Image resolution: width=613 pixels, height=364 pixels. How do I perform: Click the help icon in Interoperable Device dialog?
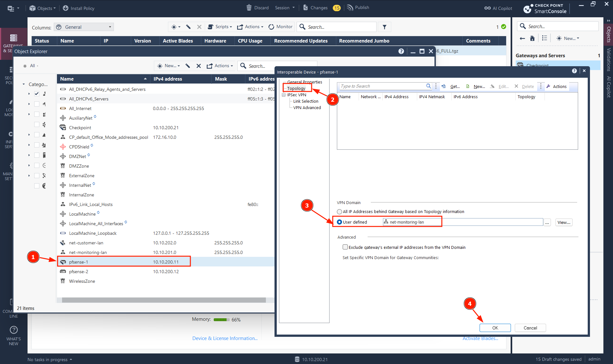pos(574,71)
